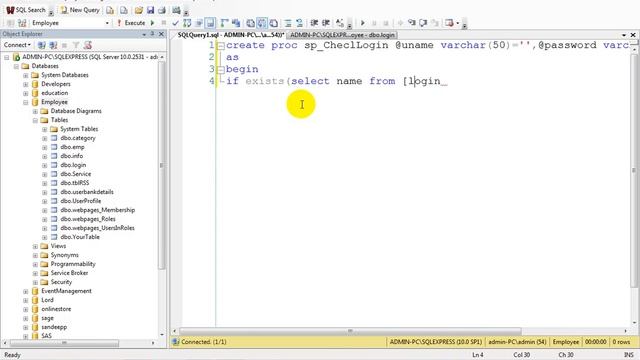
Task: Select the dbo.YourTable table
Action: tap(80, 237)
